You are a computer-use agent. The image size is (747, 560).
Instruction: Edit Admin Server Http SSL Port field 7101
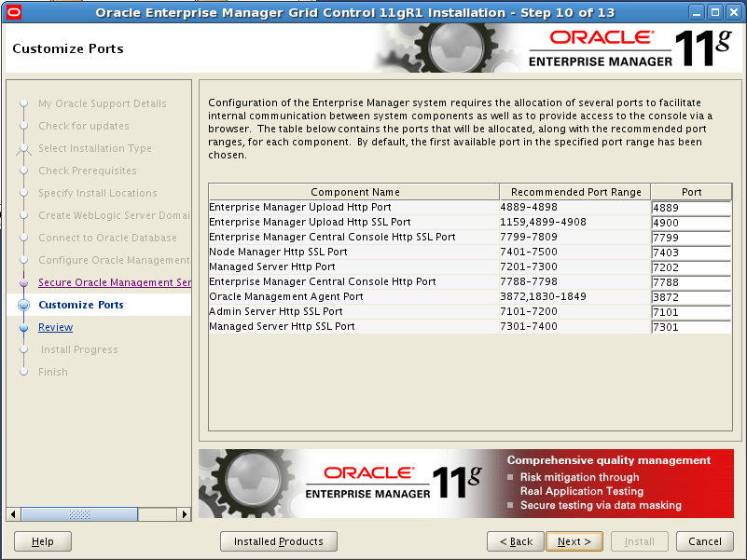691,312
